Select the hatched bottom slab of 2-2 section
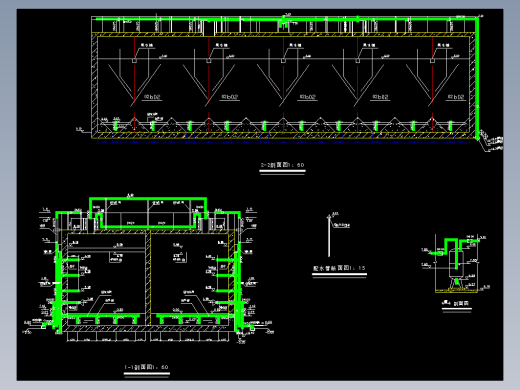 [x=281, y=135]
